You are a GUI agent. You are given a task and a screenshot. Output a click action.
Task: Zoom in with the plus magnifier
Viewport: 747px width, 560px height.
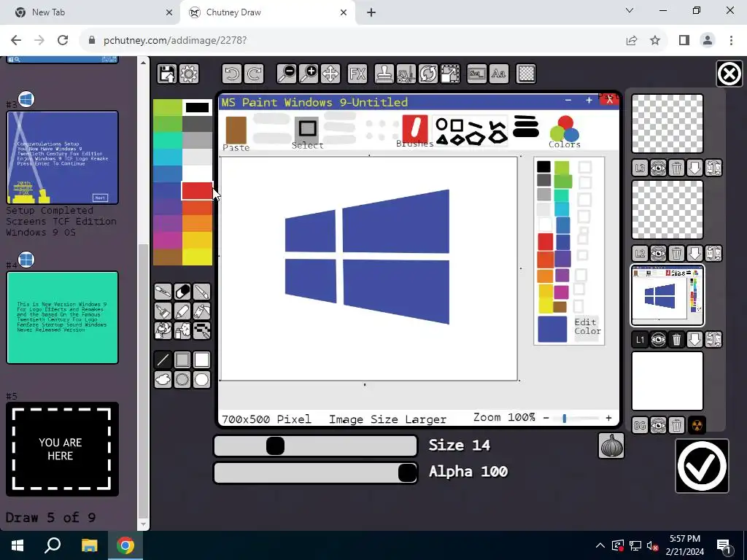309,74
